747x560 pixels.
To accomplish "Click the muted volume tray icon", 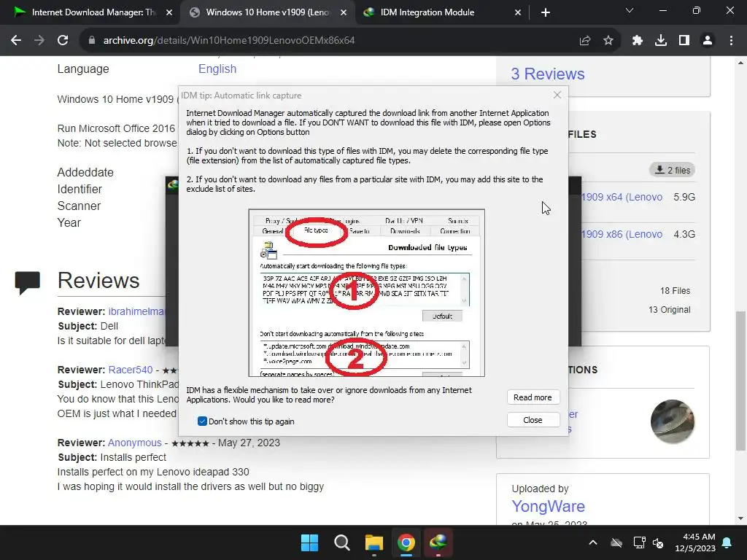I will [x=658, y=542].
